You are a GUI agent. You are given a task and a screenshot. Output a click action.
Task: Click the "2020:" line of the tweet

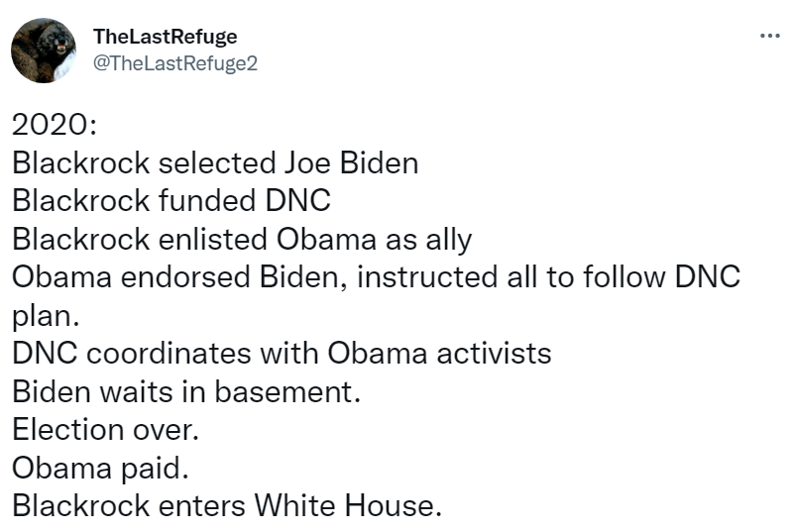[52, 125]
